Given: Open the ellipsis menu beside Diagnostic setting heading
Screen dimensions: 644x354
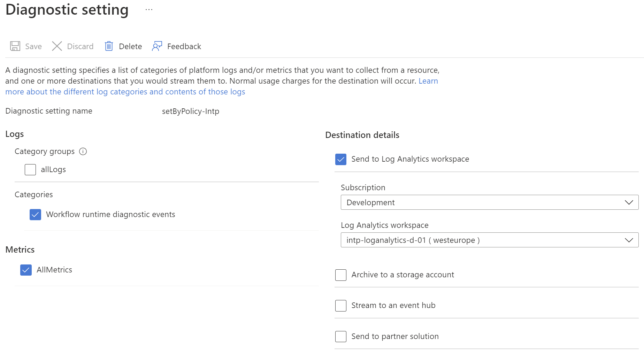Looking at the screenshot, I should pos(149,9).
